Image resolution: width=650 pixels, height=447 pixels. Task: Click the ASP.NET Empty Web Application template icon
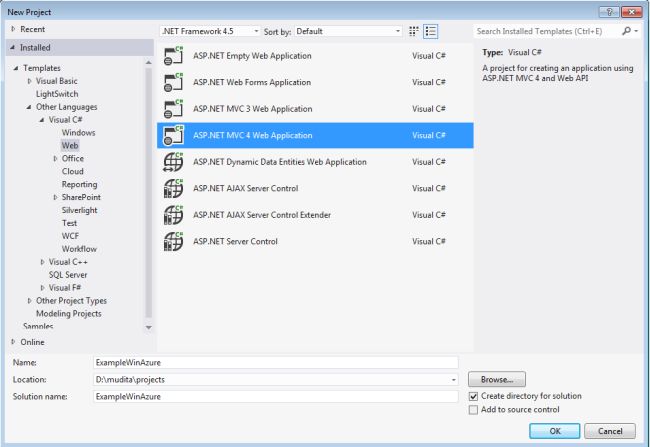[x=173, y=56]
